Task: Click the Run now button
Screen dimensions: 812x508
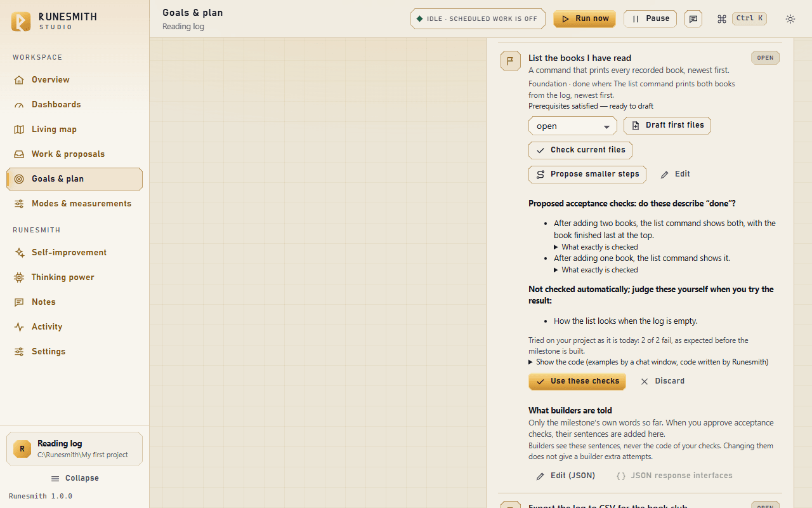Action: [584, 19]
